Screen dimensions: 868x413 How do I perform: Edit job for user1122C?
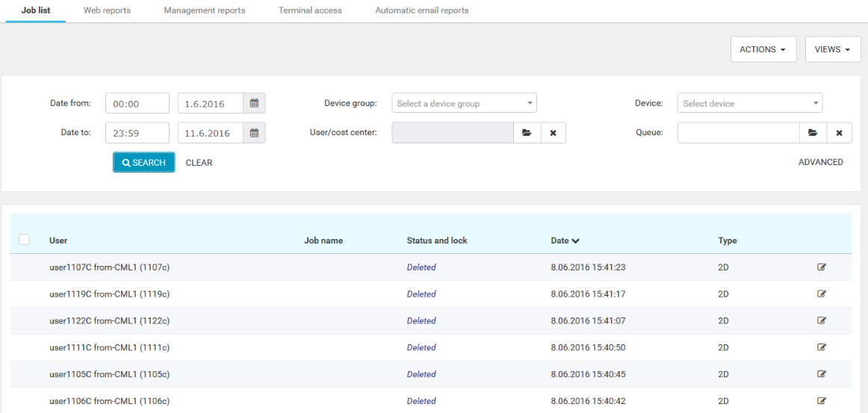(822, 320)
